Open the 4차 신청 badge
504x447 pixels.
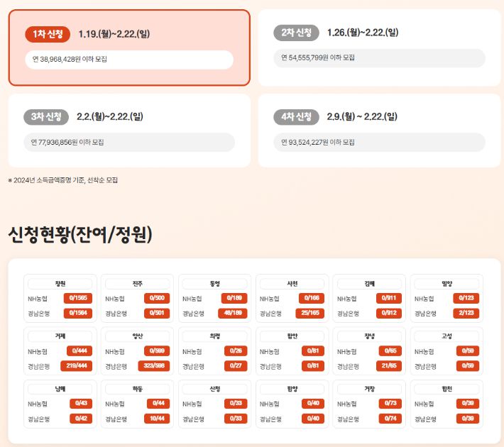(295, 116)
